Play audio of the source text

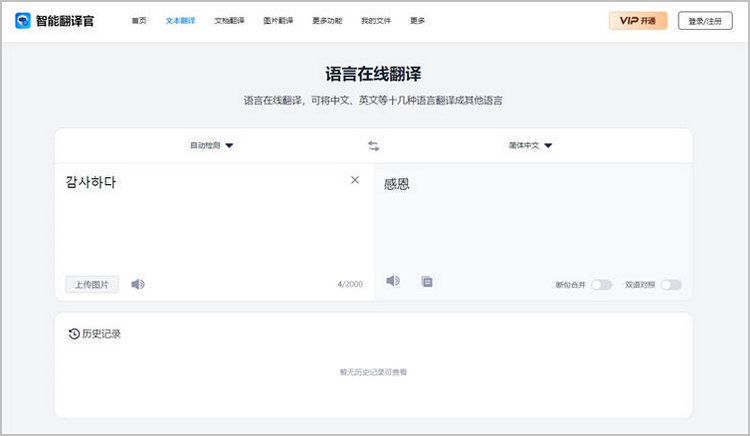[138, 284]
